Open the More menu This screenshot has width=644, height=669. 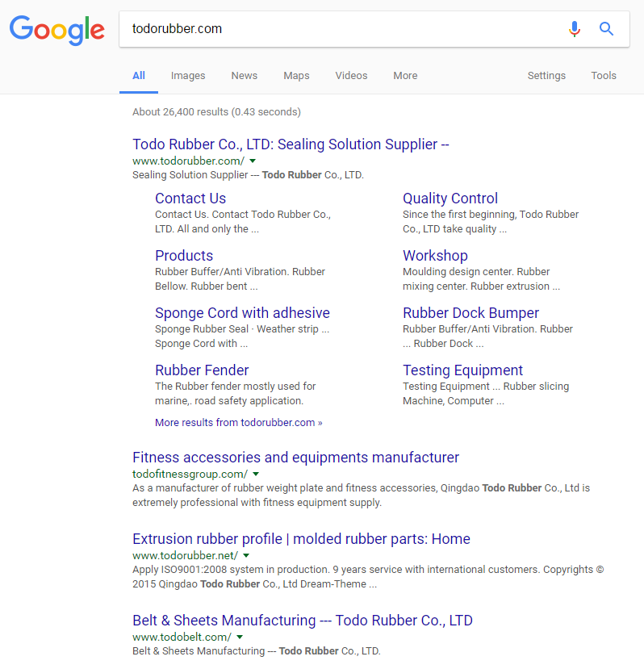pos(405,76)
